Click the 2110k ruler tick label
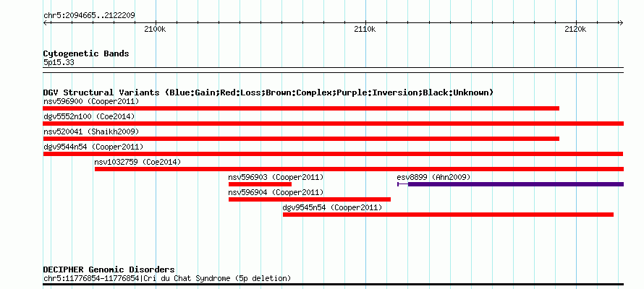 click(x=365, y=29)
